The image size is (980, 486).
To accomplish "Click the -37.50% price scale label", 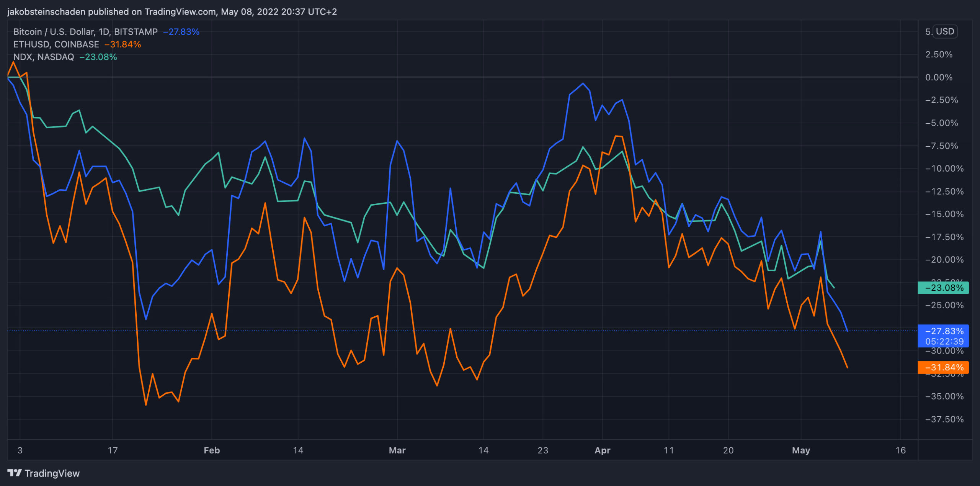I will click(944, 419).
